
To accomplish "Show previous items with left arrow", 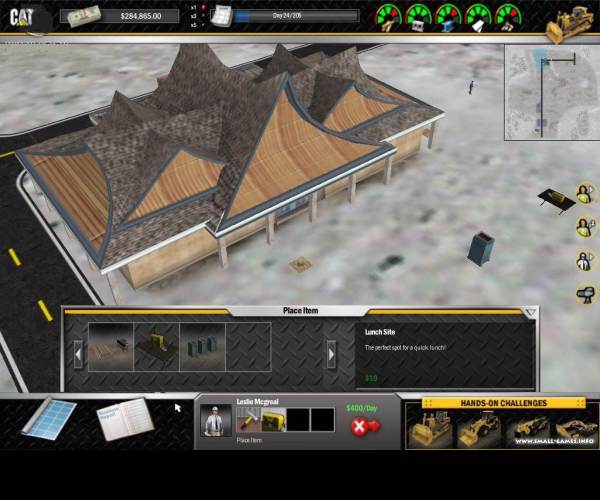I will click(78, 355).
